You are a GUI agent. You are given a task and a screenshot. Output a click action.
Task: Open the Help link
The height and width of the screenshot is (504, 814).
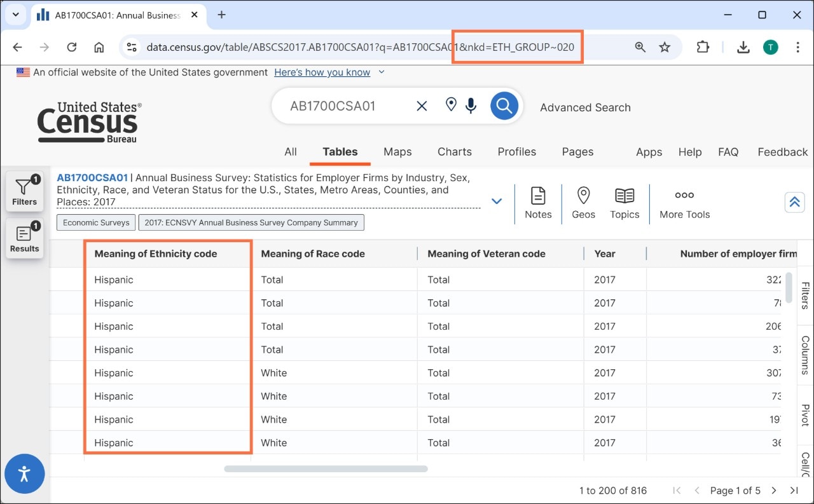click(x=690, y=152)
